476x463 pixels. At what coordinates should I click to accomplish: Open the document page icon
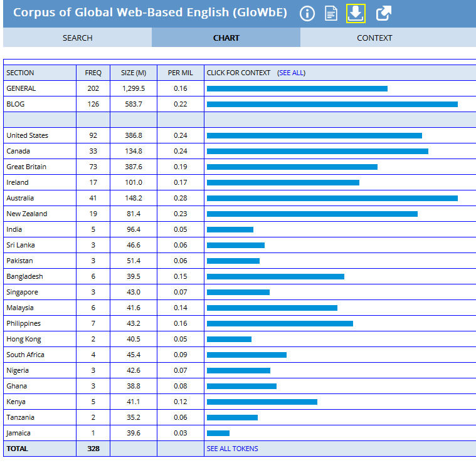(x=331, y=13)
